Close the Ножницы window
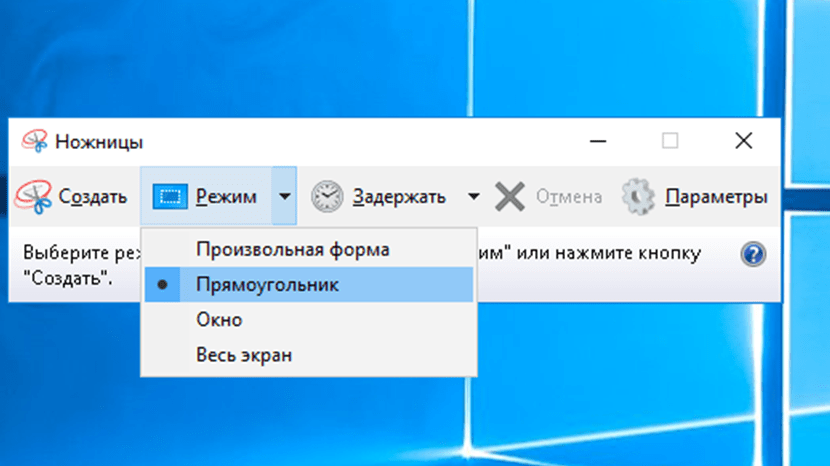 coord(743,141)
